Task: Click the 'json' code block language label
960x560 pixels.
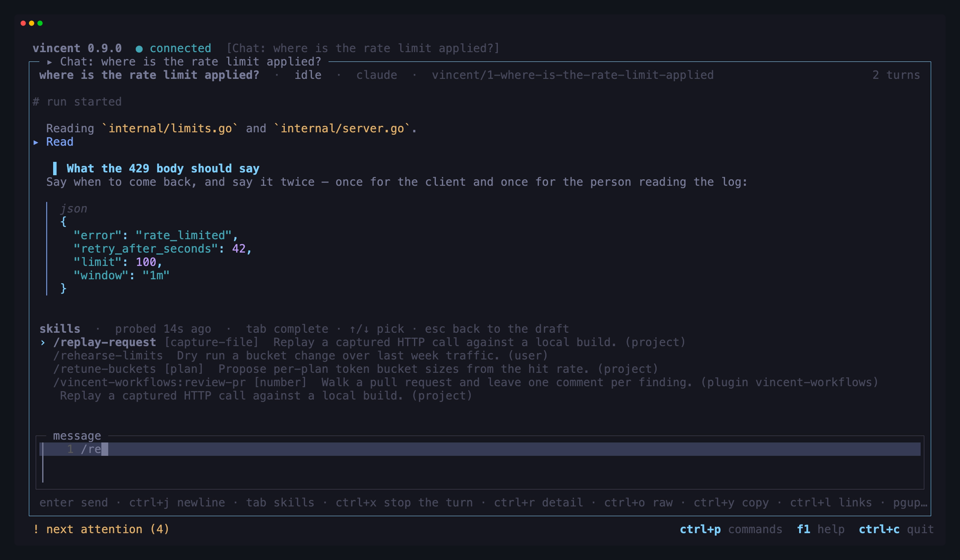Action: coord(74,208)
